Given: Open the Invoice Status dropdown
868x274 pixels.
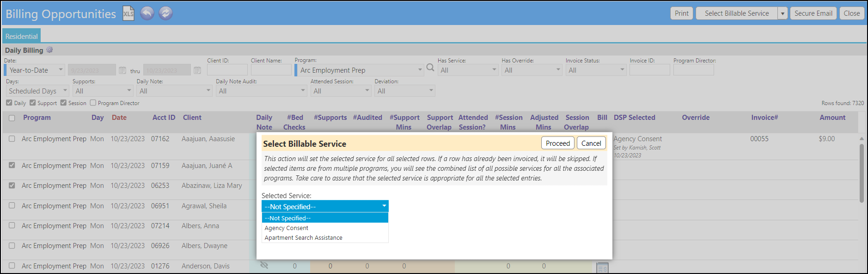Looking at the screenshot, I should 596,70.
